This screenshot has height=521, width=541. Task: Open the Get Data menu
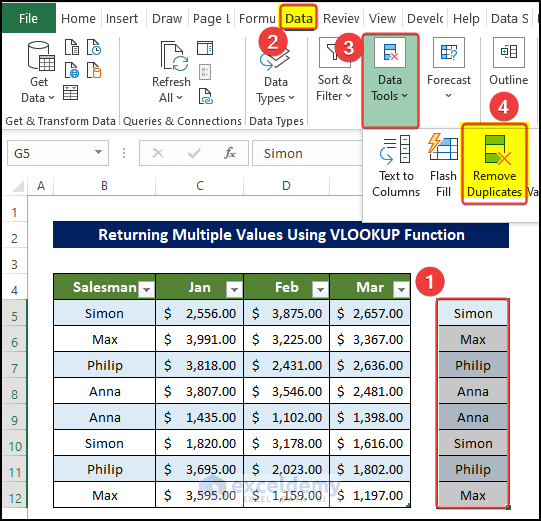click(38, 72)
